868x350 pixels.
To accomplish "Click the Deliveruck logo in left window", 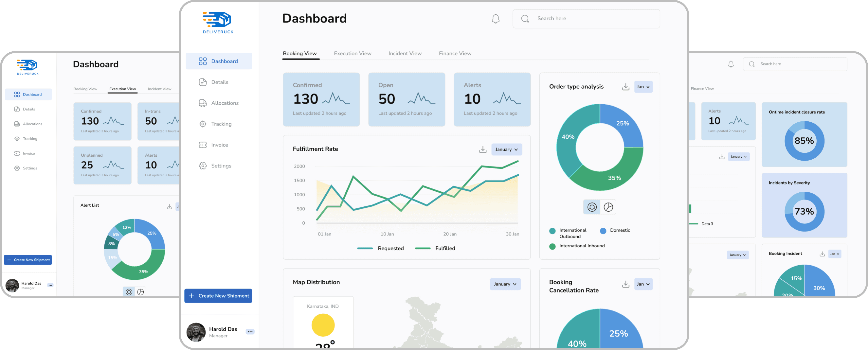I will click(27, 67).
